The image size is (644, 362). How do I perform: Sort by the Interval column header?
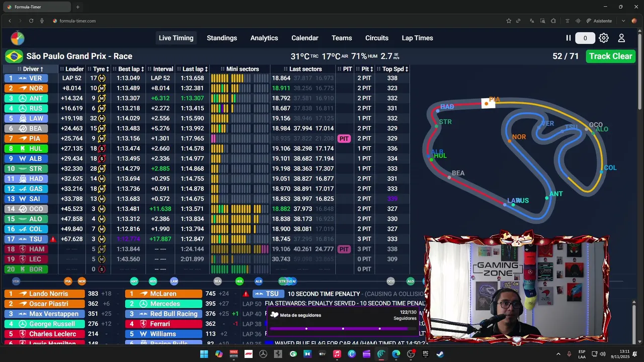(x=160, y=69)
